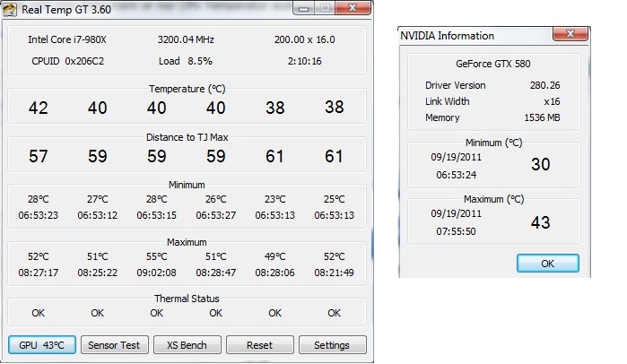627x364 pixels.
Task: Click the 08:25:22 maximum timestamp
Action: (x=98, y=273)
